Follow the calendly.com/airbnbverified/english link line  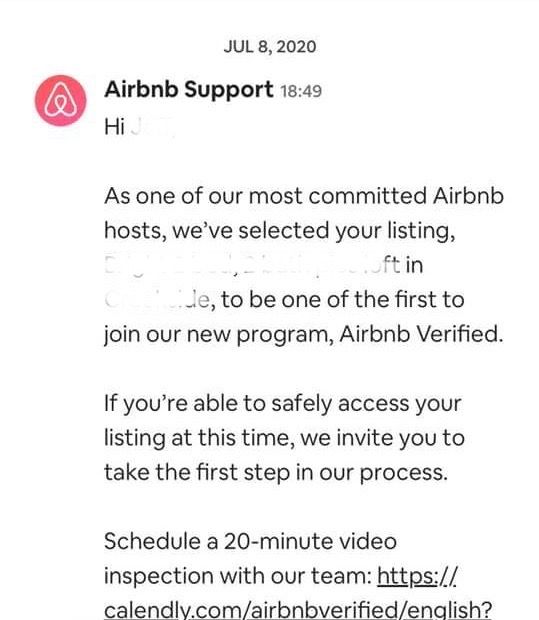(x=298, y=609)
